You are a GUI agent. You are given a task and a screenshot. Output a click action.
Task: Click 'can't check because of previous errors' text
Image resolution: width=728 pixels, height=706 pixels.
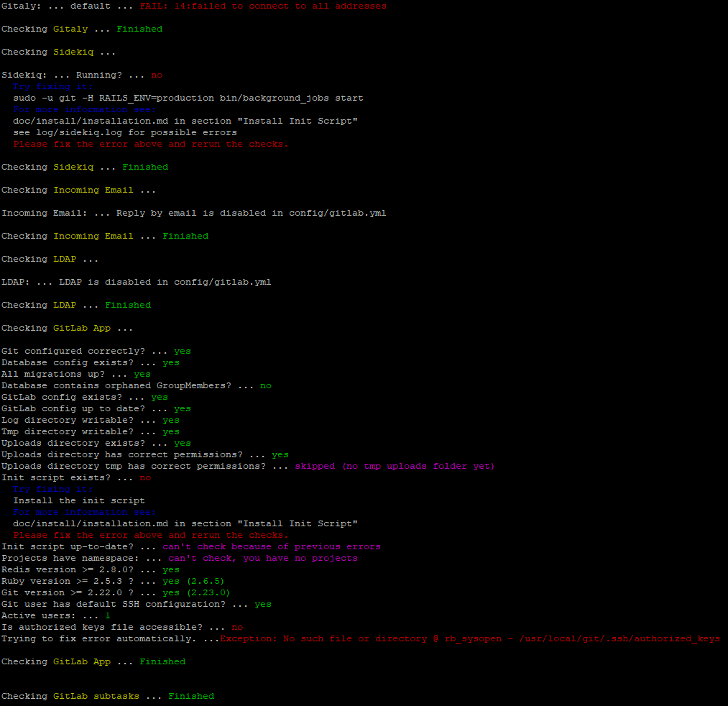click(x=272, y=546)
